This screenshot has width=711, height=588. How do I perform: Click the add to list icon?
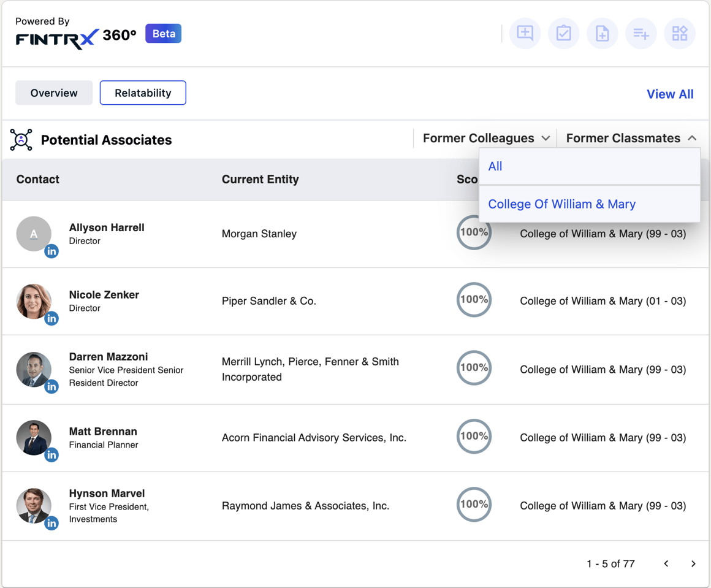click(x=641, y=34)
